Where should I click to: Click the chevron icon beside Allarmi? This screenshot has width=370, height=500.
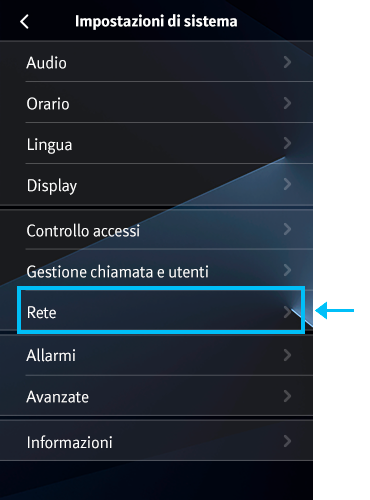(287, 355)
